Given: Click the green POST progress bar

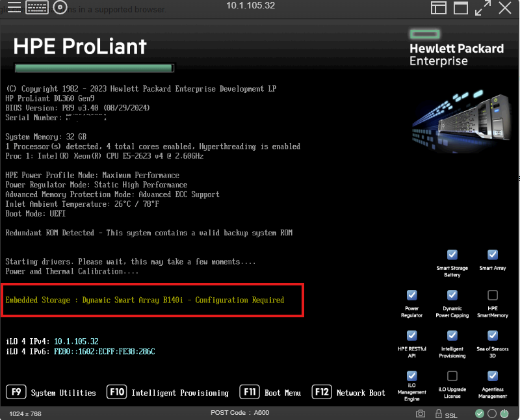Looking at the screenshot, I should (x=94, y=68).
